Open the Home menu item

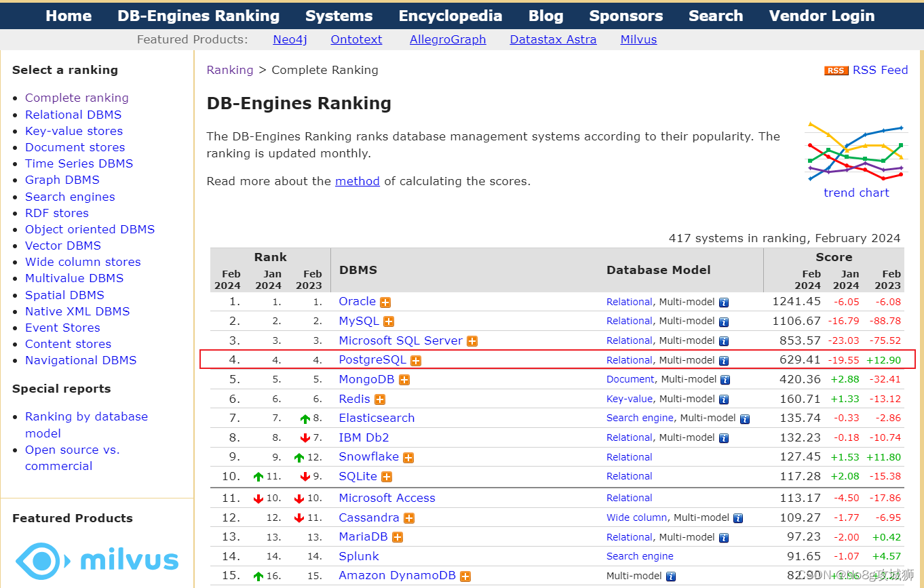point(69,16)
